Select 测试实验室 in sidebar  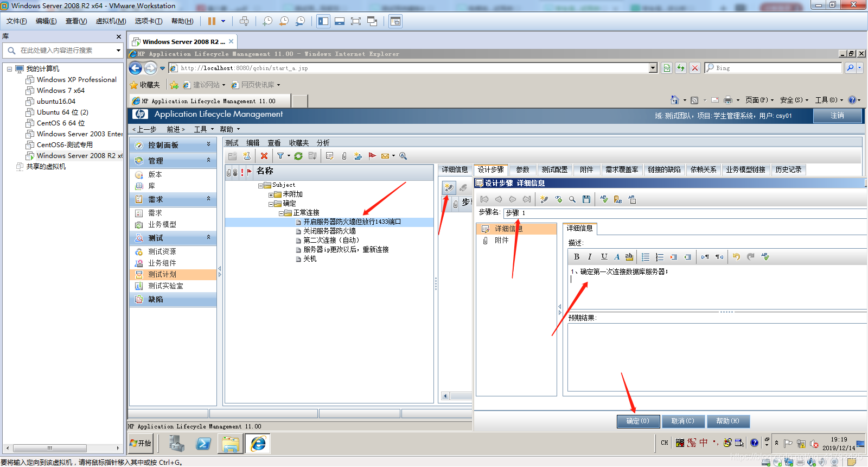(x=165, y=286)
